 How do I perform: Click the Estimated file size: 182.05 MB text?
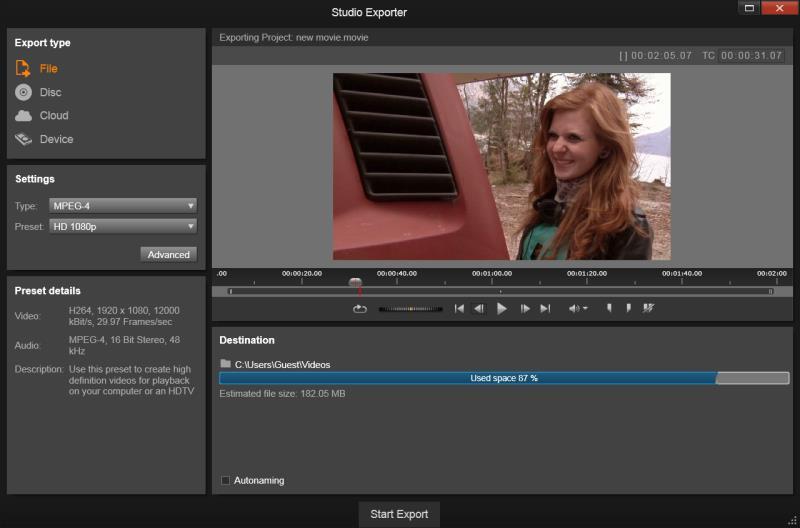282,394
